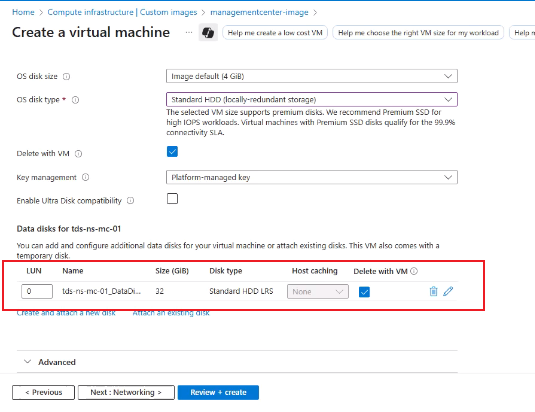
Task: Click the Name column header
Action: [73, 271]
